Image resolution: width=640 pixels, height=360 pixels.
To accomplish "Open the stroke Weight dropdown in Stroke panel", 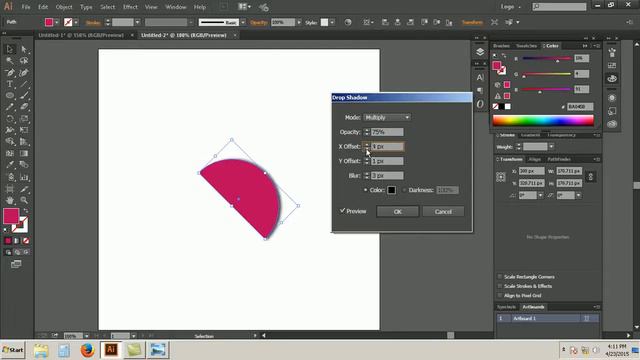I will point(551,147).
